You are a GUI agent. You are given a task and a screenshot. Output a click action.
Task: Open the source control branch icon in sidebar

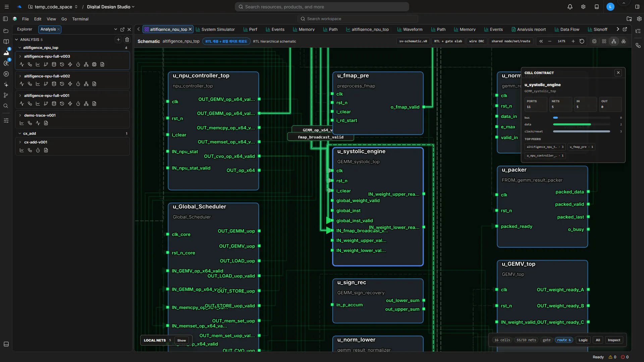pos(6,96)
